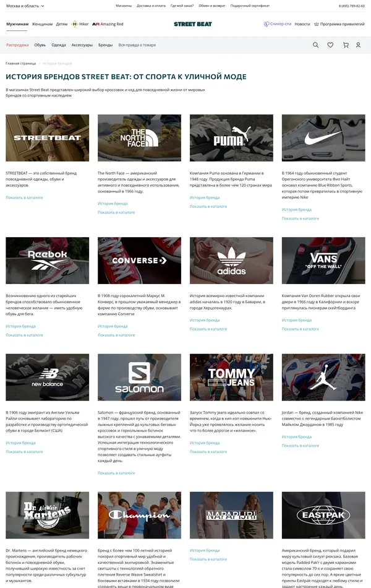371x588 pixels.
Task: Open Amazing Red brand link
Action: tap(108, 24)
